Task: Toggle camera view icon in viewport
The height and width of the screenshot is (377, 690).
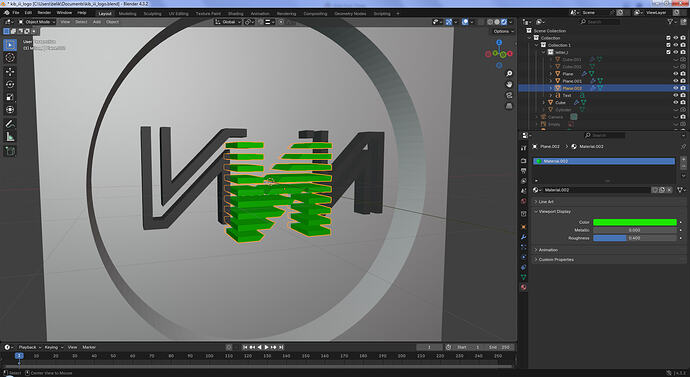Action: (x=509, y=95)
